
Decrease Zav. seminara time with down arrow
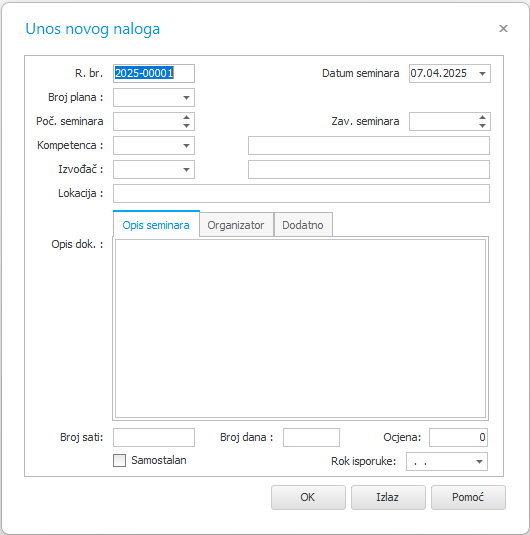pos(482,126)
